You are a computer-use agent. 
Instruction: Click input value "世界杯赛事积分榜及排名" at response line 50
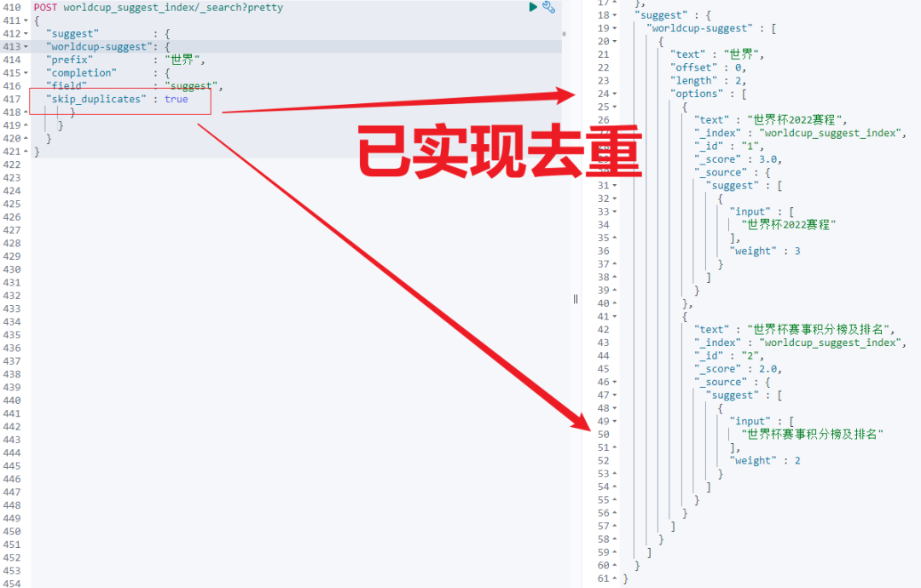[x=813, y=435]
